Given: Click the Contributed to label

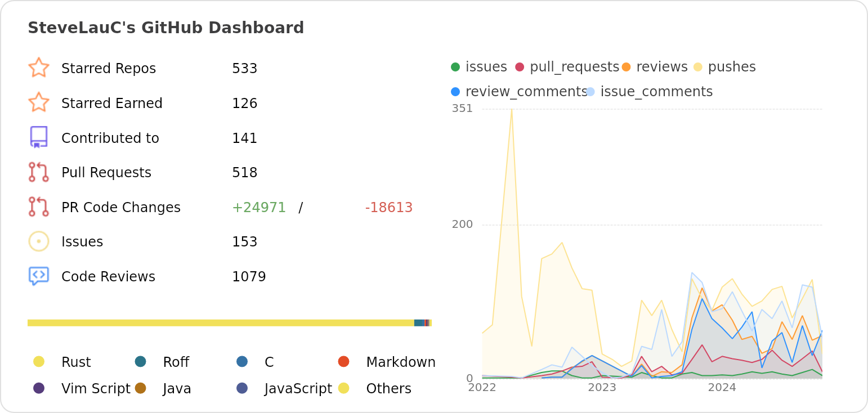Looking at the screenshot, I should [x=110, y=138].
